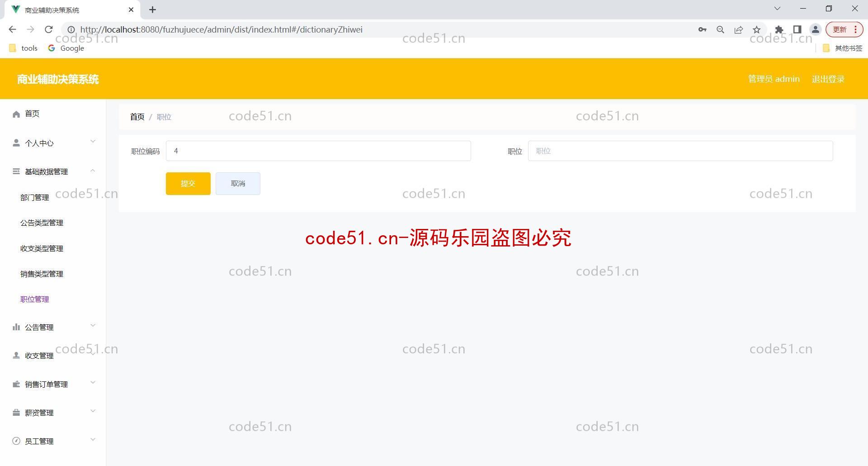Bookmark this page with the star icon
868x466 pixels.
[x=756, y=29]
